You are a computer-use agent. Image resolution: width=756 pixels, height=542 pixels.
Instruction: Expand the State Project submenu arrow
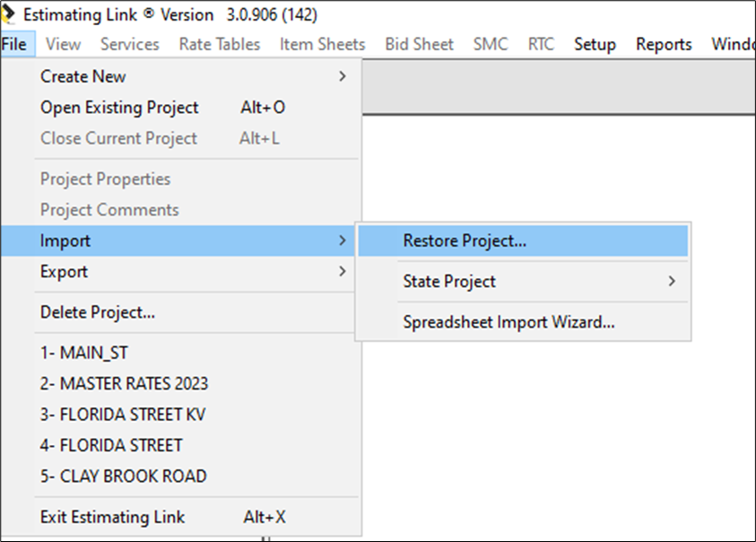click(x=672, y=281)
